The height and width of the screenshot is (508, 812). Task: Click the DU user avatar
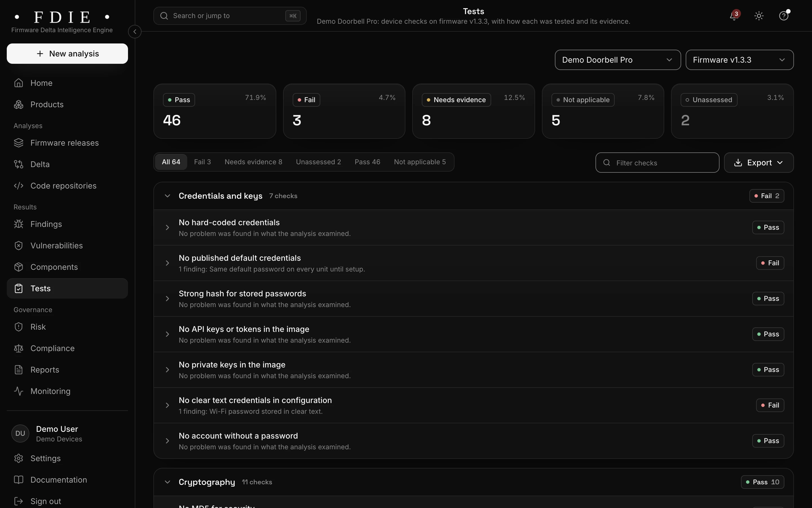click(x=20, y=433)
